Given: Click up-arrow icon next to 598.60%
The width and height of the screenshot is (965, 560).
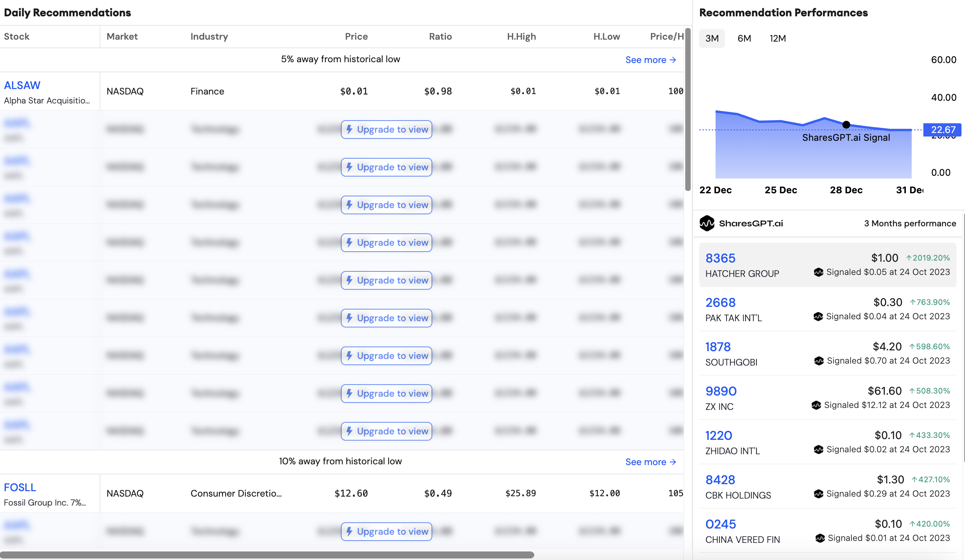Looking at the screenshot, I should (912, 346).
